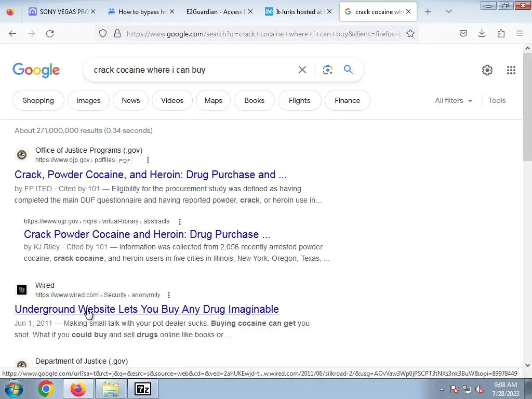
Task: Open the three-dot menu for ojp.gov pdffiles result
Action: tap(148, 160)
